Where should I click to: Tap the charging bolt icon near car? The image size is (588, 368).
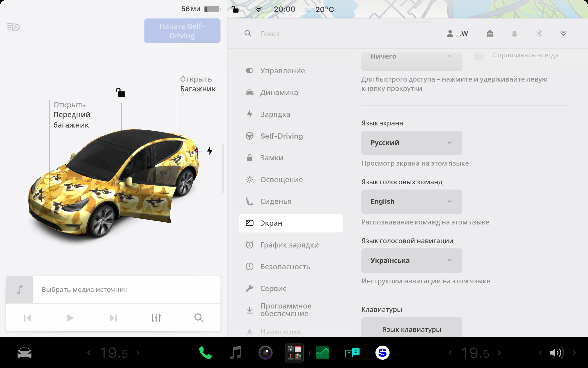pyautogui.click(x=209, y=151)
